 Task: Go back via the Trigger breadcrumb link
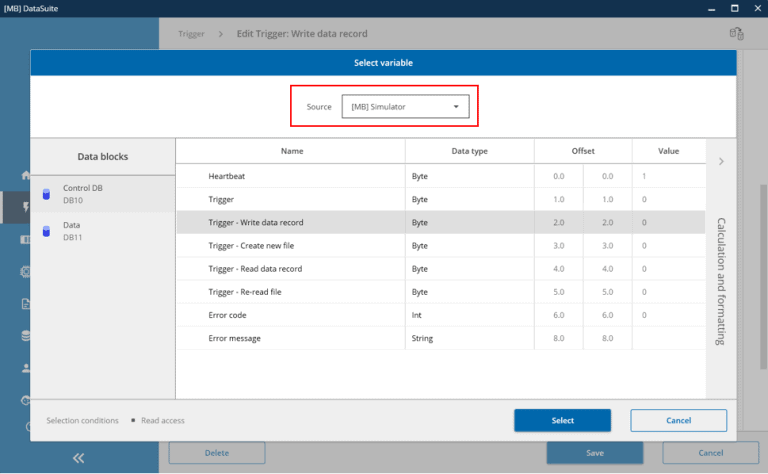pyautogui.click(x=191, y=34)
